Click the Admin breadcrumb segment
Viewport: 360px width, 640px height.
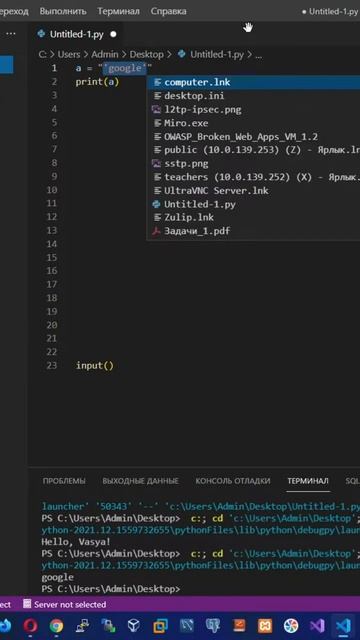(105, 54)
